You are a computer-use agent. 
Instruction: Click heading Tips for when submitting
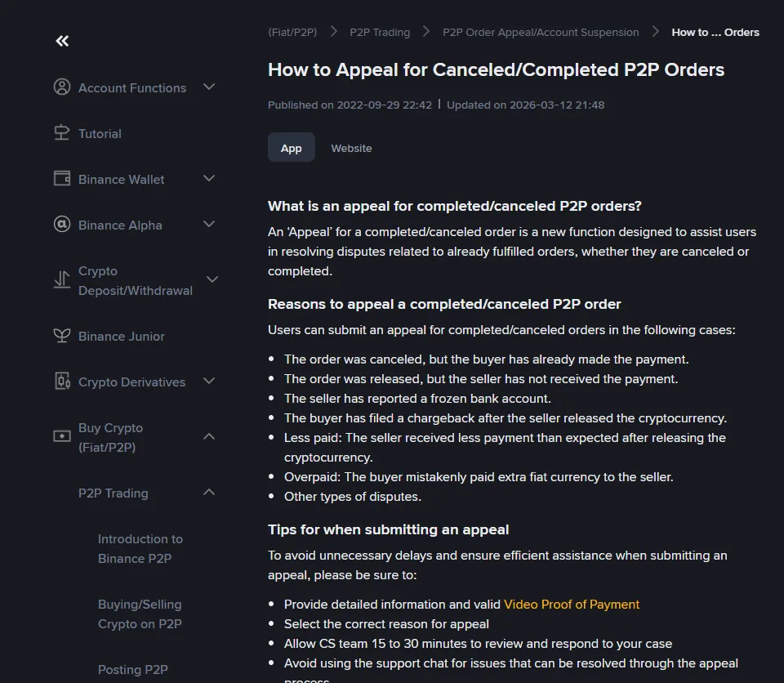389,530
